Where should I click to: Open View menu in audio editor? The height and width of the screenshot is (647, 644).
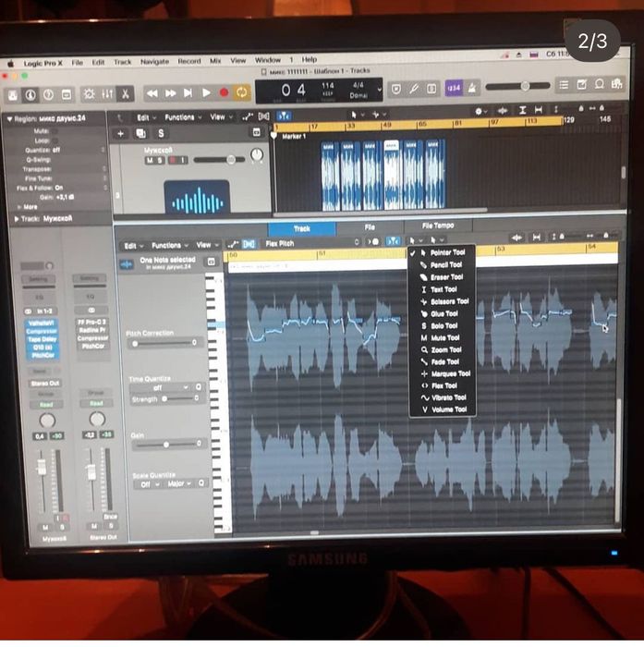[x=207, y=245]
